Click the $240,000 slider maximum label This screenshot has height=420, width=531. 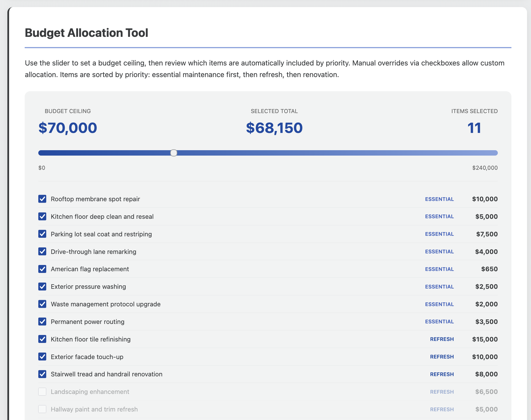(x=485, y=168)
